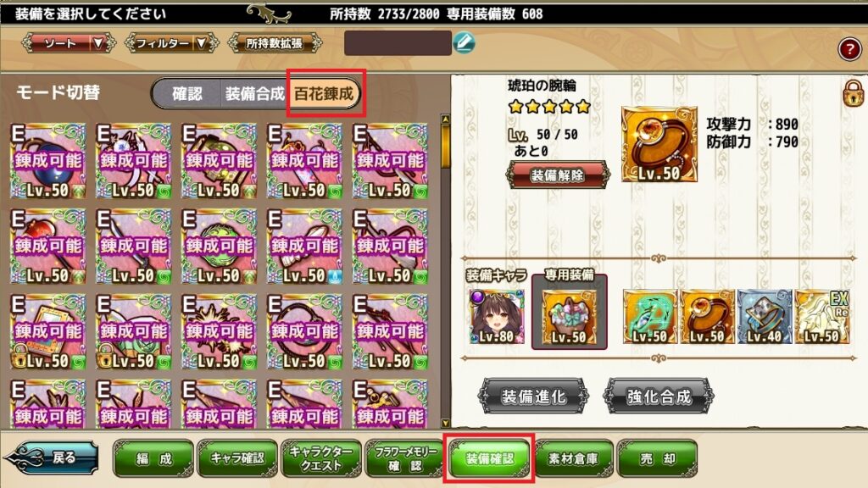Switch mode to 確認
Image resolution: width=868 pixels, height=488 pixels.
[x=187, y=93]
